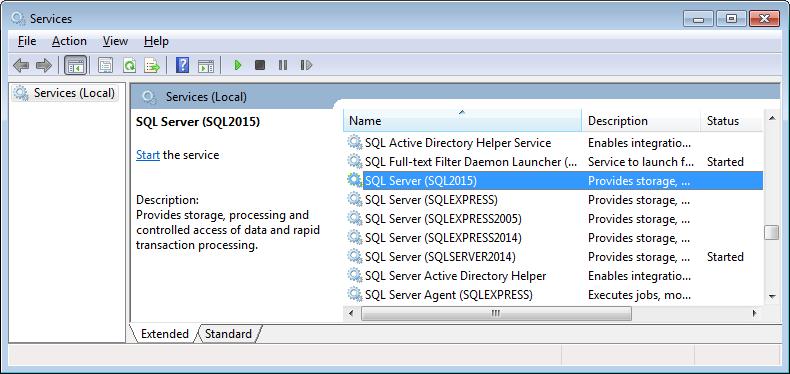Screen dimensions: 790x374
Task: Click Started status of Full-text Filter Daemon Launcher
Action: tap(725, 162)
